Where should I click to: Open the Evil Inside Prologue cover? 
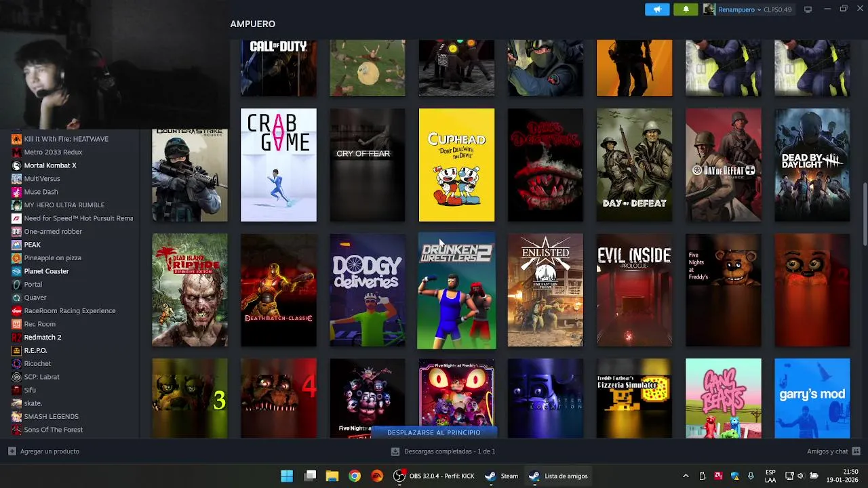(x=634, y=290)
